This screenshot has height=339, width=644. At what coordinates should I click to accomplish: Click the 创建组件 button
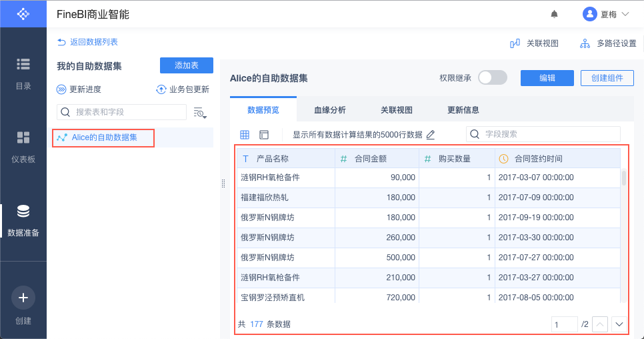coord(607,78)
